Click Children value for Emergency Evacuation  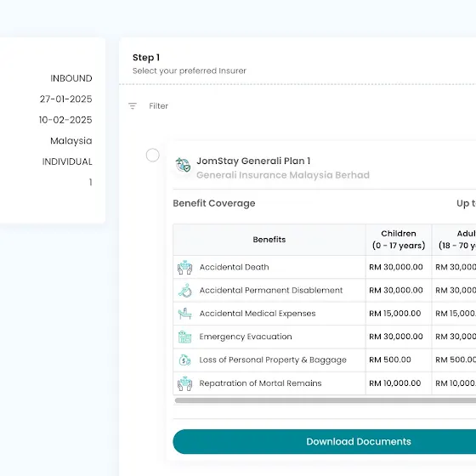[396, 337]
